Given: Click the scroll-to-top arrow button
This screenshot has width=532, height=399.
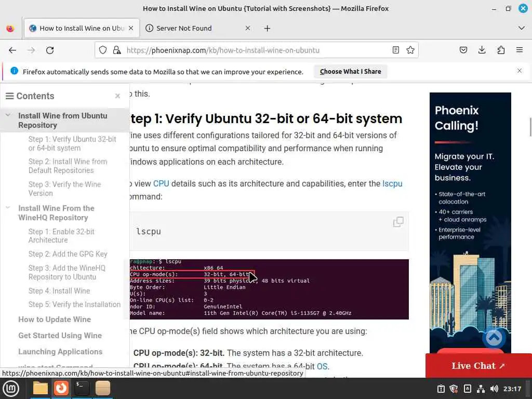Looking at the screenshot, I should [494, 338].
